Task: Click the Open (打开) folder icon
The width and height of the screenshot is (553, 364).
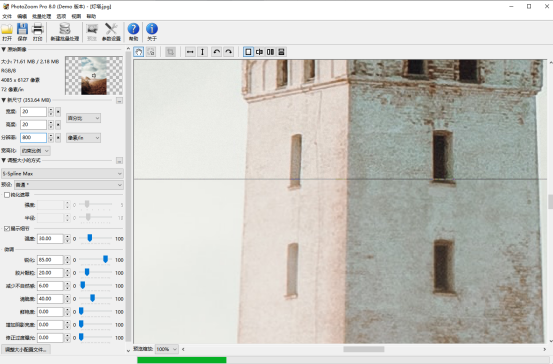Action: (7, 29)
